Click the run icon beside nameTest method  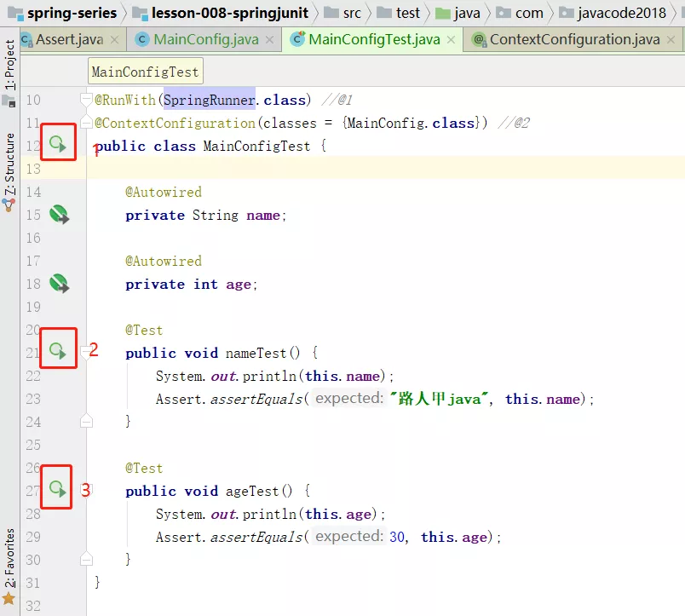coord(58,351)
